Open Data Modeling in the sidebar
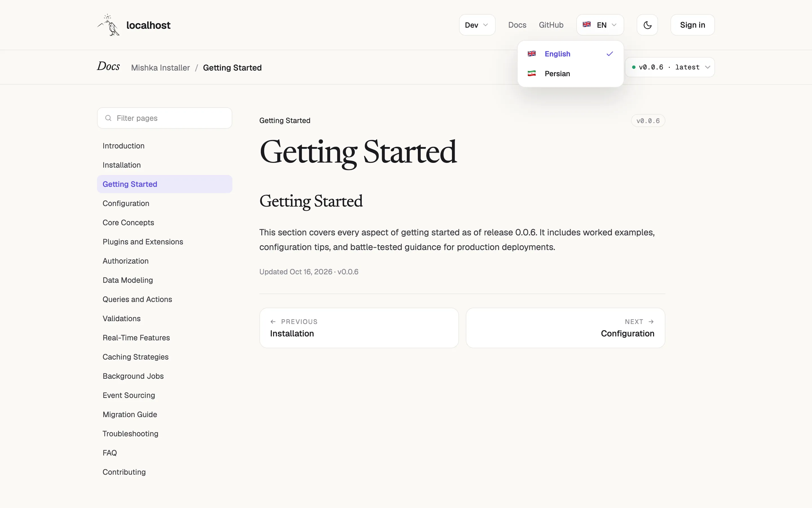Image resolution: width=812 pixels, height=508 pixels. click(164, 280)
